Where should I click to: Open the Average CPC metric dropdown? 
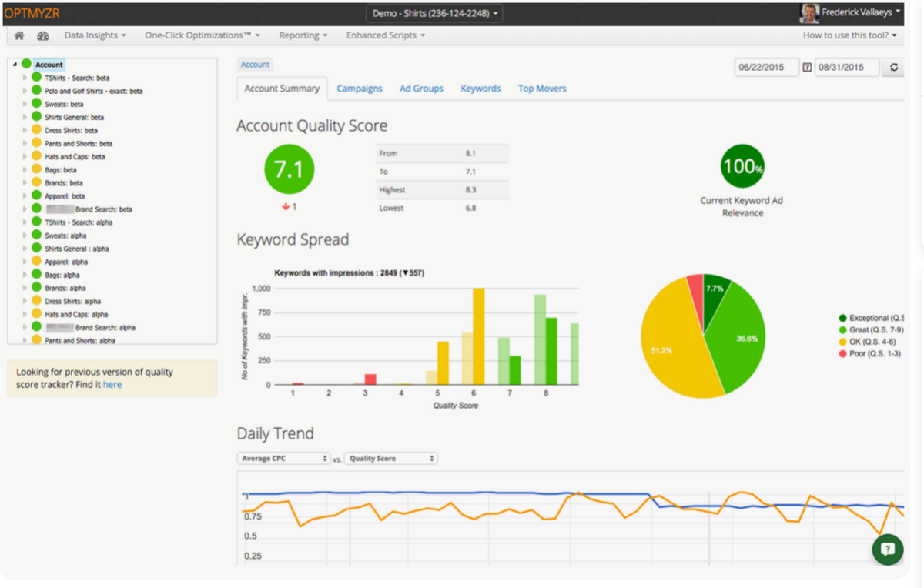click(x=283, y=458)
